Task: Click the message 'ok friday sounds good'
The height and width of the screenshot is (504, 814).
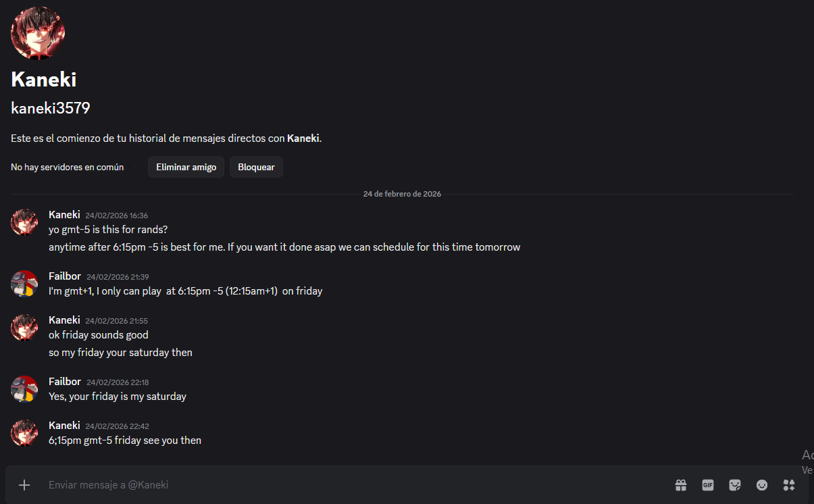Action: 99,335
